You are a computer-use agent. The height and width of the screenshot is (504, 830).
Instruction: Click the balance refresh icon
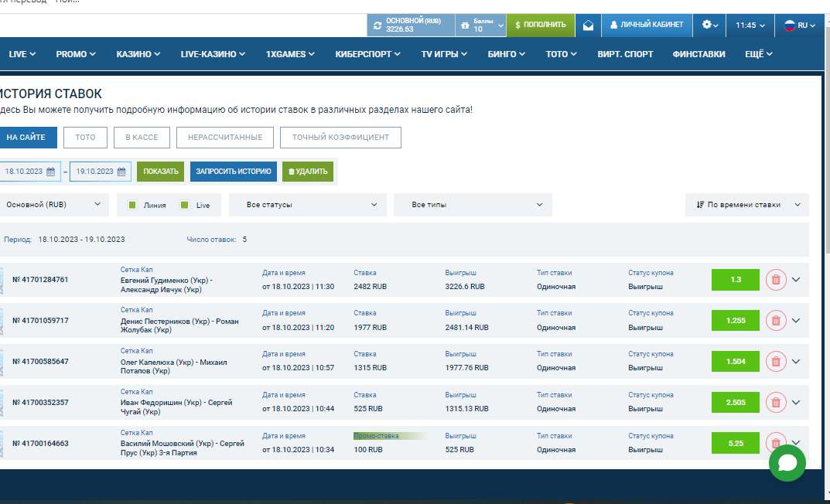[377, 26]
